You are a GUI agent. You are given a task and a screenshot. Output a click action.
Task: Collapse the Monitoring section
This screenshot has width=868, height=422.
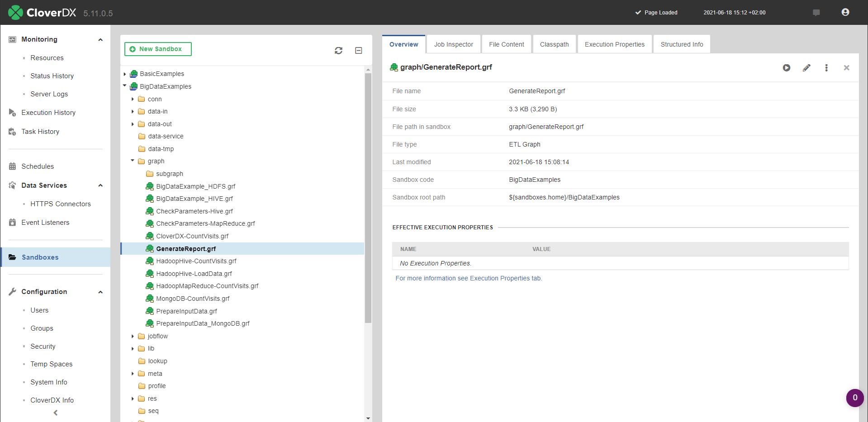click(100, 40)
